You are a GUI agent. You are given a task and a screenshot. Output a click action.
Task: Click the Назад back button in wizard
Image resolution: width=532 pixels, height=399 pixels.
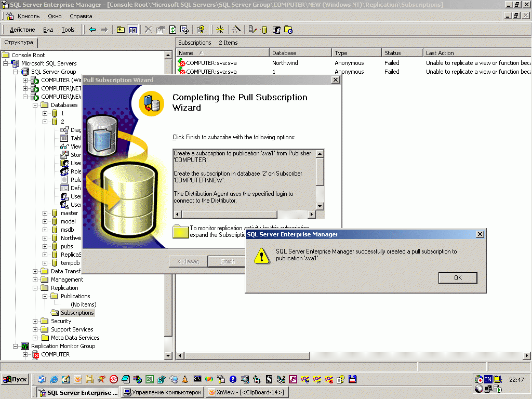tap(188, 261)
